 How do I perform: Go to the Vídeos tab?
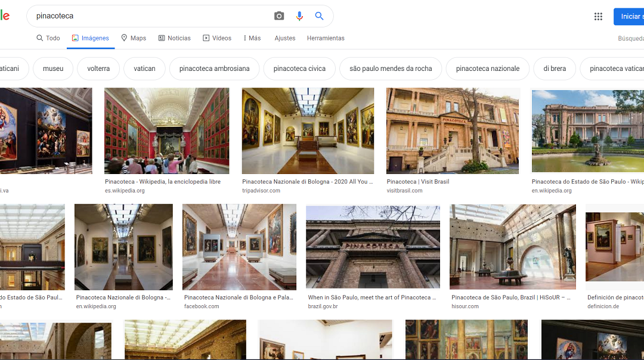click(x=217, y=38)
